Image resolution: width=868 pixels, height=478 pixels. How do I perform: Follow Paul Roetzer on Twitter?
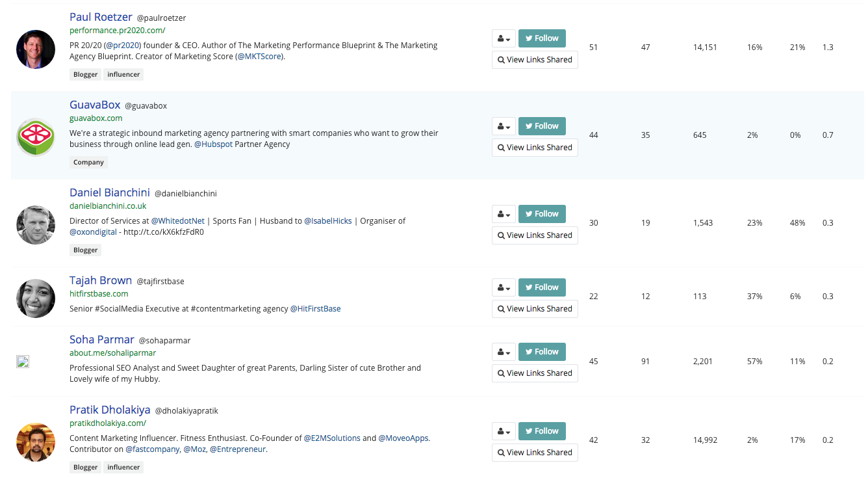[541, 38]
